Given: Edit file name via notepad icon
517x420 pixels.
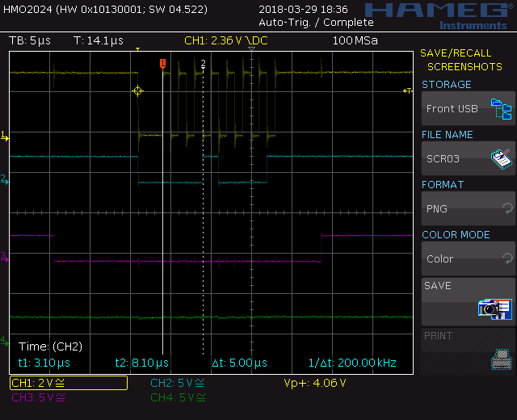Looking at the screenshot, I should point(501,159).
